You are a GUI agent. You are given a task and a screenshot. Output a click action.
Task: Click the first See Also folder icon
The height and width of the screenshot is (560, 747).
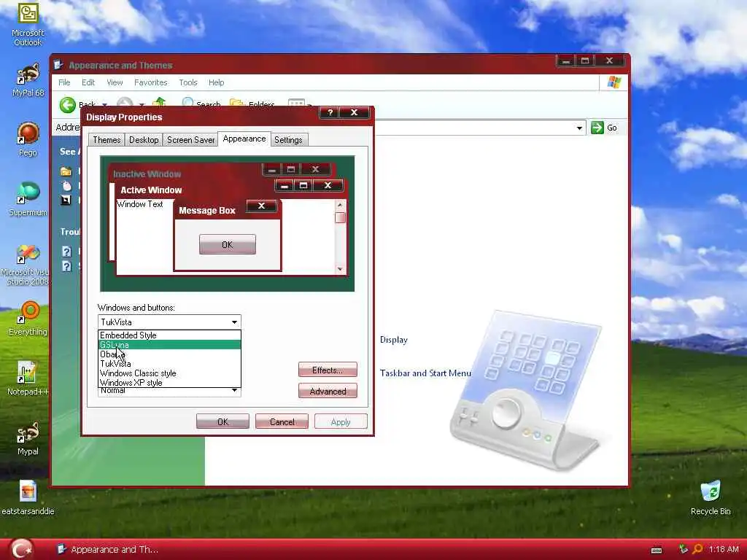[66, 171]
